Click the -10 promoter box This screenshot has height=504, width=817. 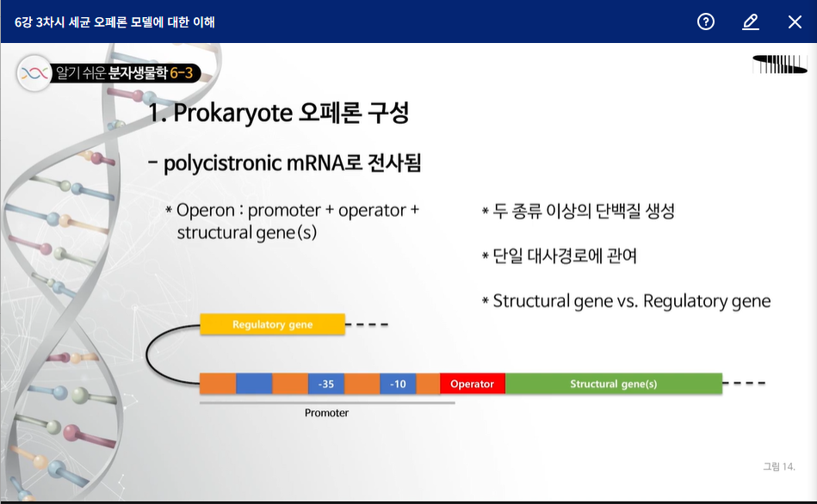(398, 384)
